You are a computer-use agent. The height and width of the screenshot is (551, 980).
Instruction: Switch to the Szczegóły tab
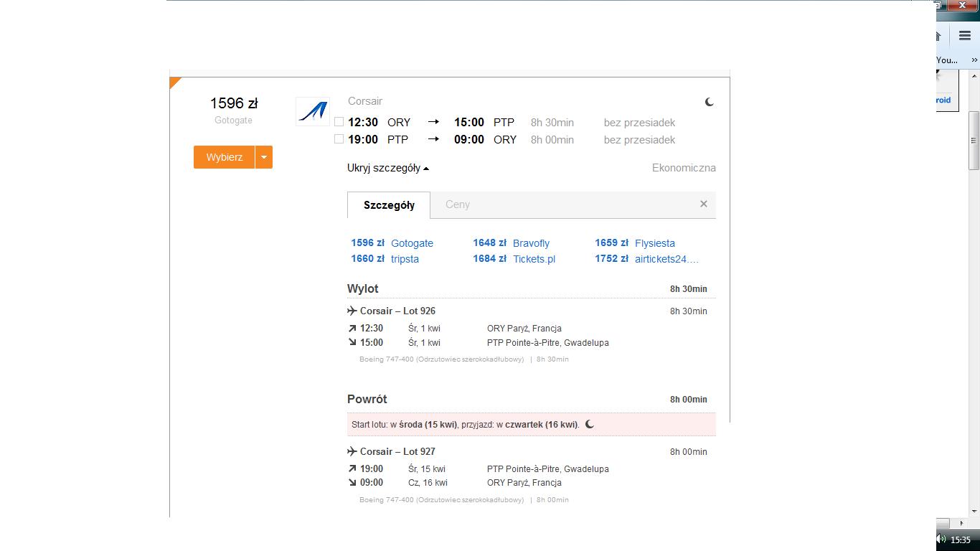(389, 205)
